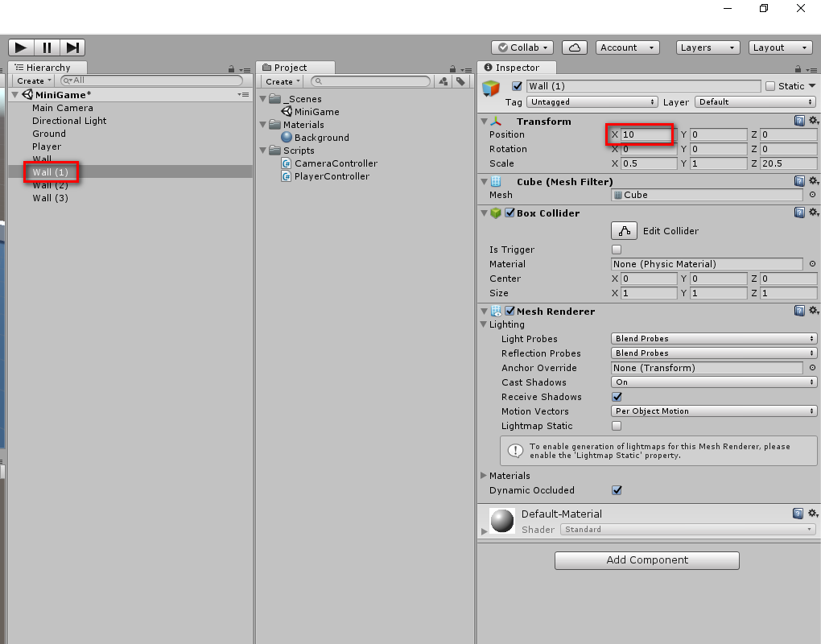This screenshot has width=821, height=644.
Task: Open cloud Services via the cloud icon
Action: [575, 47]
